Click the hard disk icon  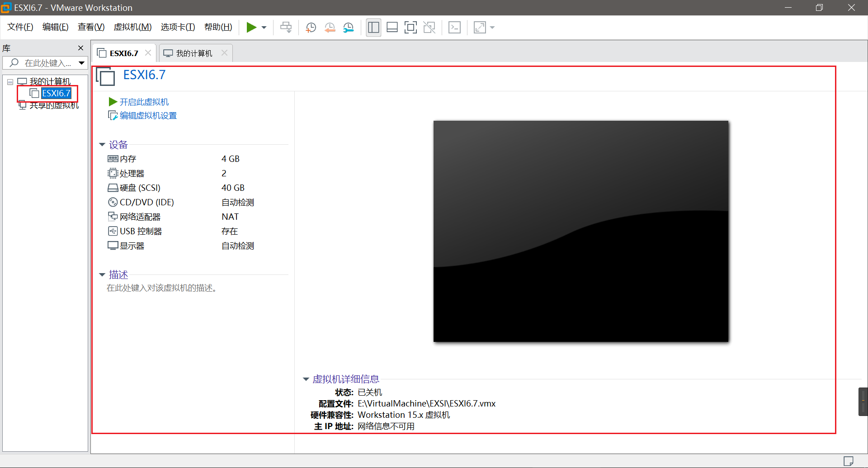point(113,188)
